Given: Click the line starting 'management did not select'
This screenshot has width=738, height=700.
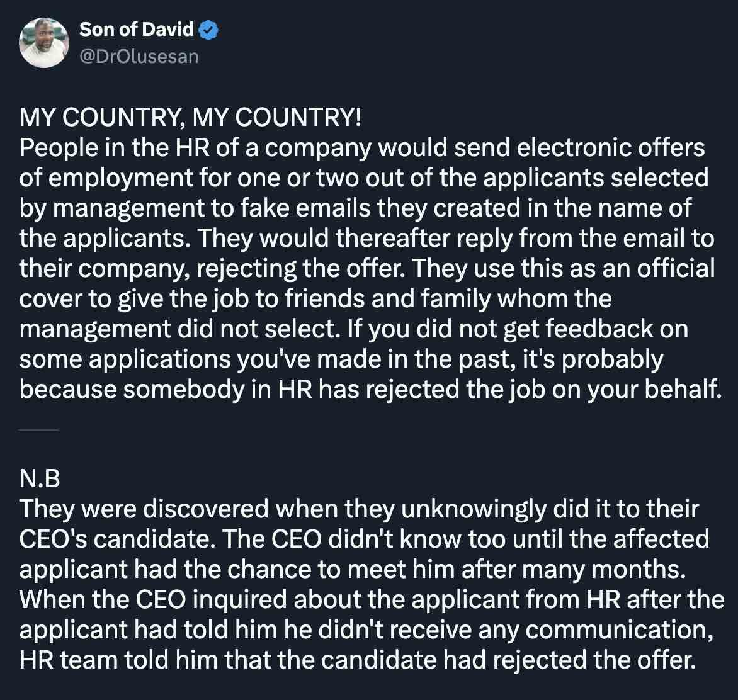Looking at the screenshot, I should pos(354,329).
